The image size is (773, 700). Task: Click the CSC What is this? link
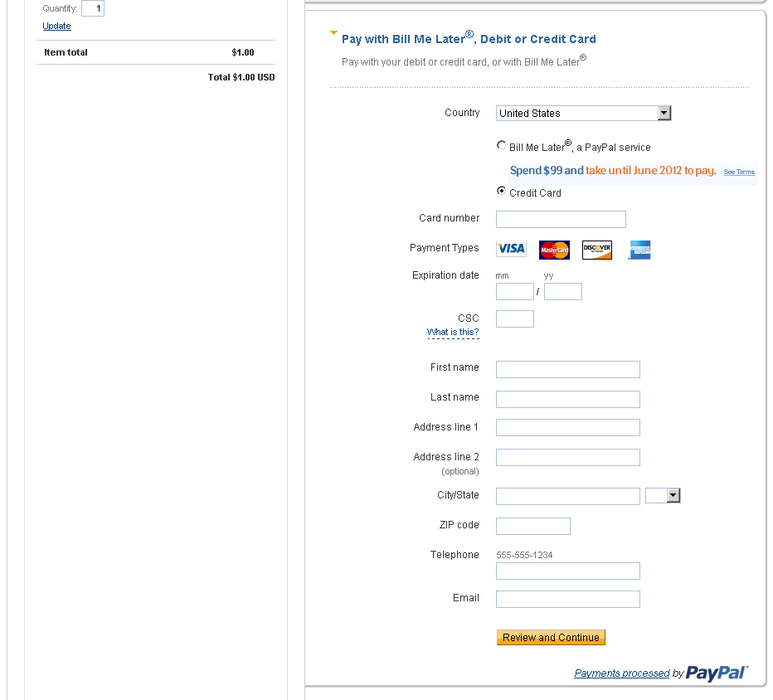coord(453,333)
